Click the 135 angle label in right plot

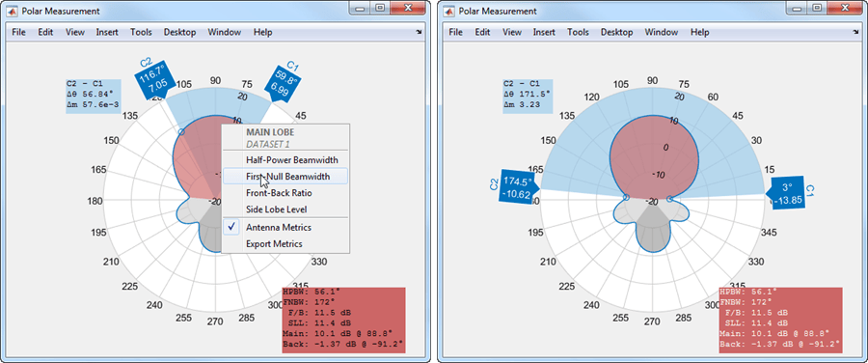click(568, 116)
